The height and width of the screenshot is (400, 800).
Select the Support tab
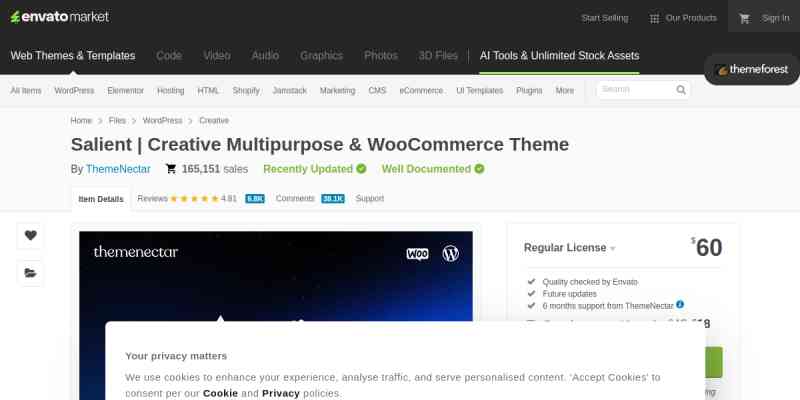tap(369, 199)
